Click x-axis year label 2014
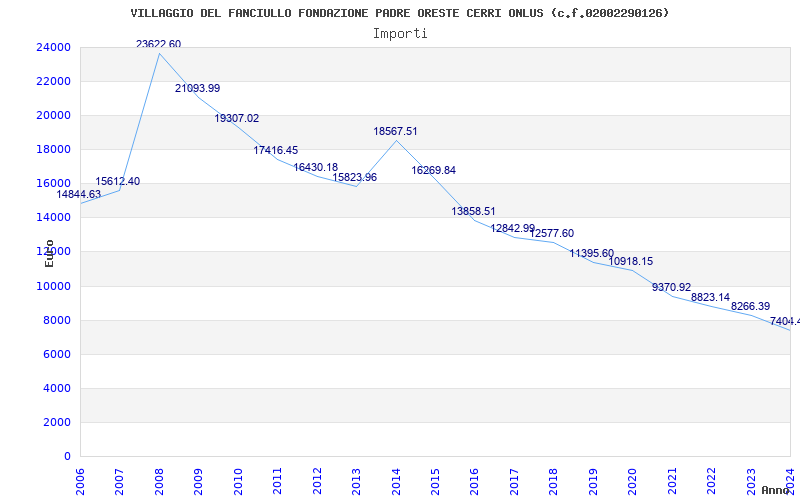The height and width of the screenshot is (500, 800). coord(396,481)
